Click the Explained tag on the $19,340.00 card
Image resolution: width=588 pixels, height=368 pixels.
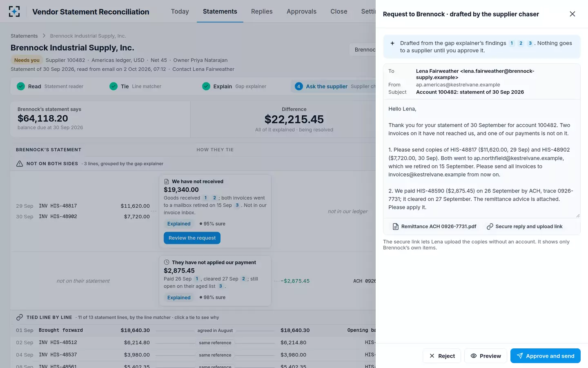pyautogui.click(x=179, y=224)
